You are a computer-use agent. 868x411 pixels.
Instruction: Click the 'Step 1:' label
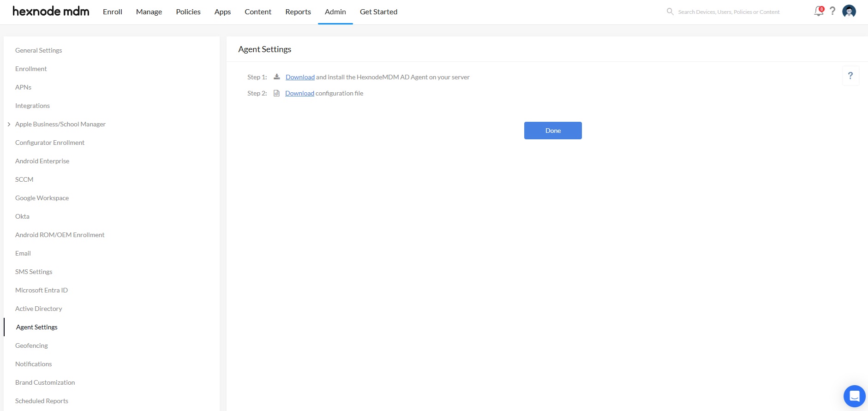(257, 77)
